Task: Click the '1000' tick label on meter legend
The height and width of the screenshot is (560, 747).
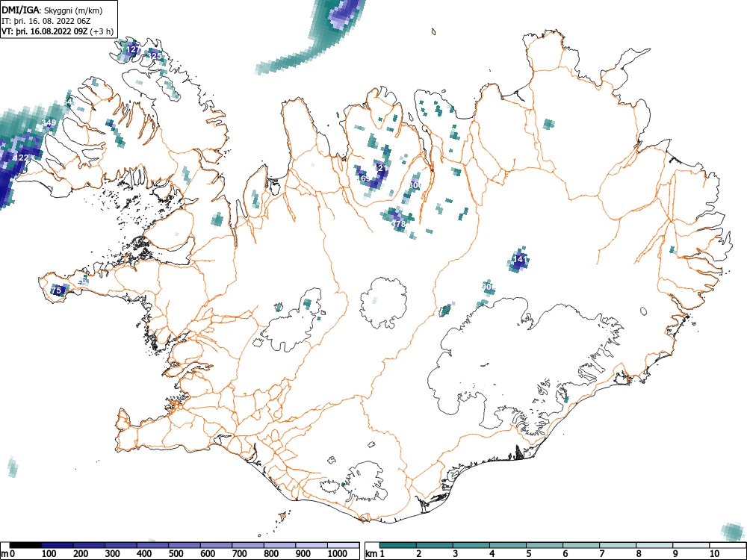Action: click(338, 554)
